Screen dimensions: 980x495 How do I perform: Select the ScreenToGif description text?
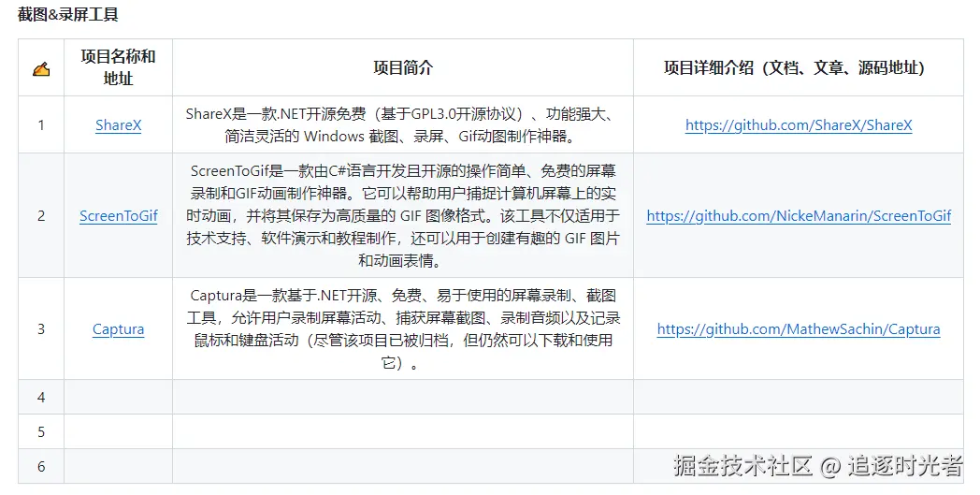click(x=403, y=216)
